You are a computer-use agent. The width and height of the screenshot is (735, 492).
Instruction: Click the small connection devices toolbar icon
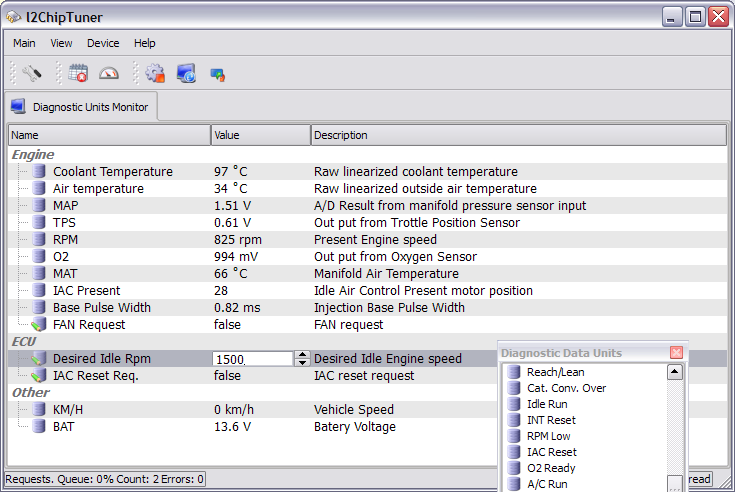click(218, 75)
